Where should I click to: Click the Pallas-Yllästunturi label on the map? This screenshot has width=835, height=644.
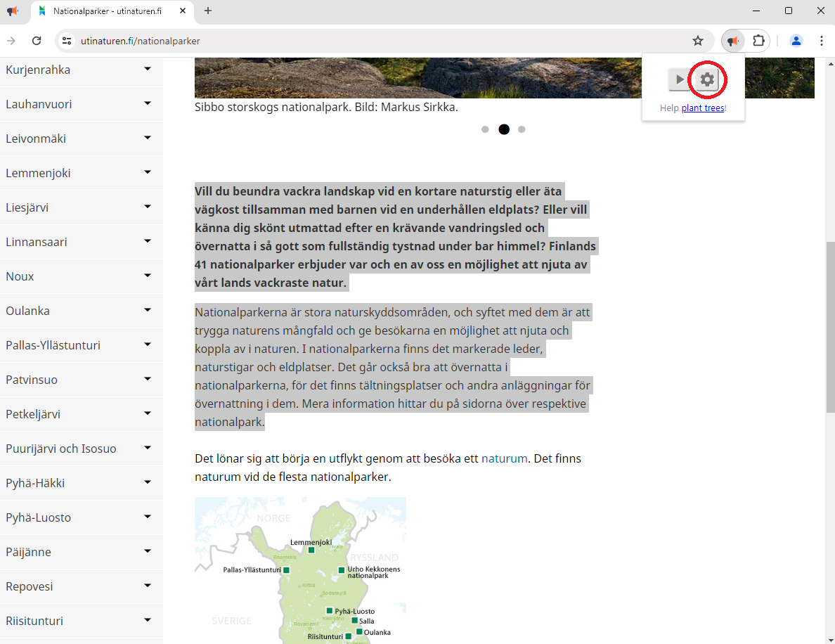coord(252,570)
